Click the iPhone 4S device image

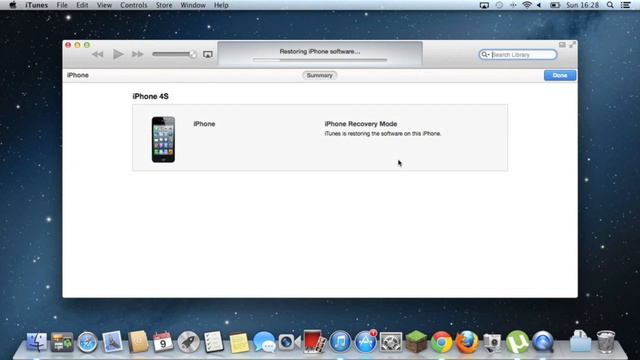tap(163, 140)
